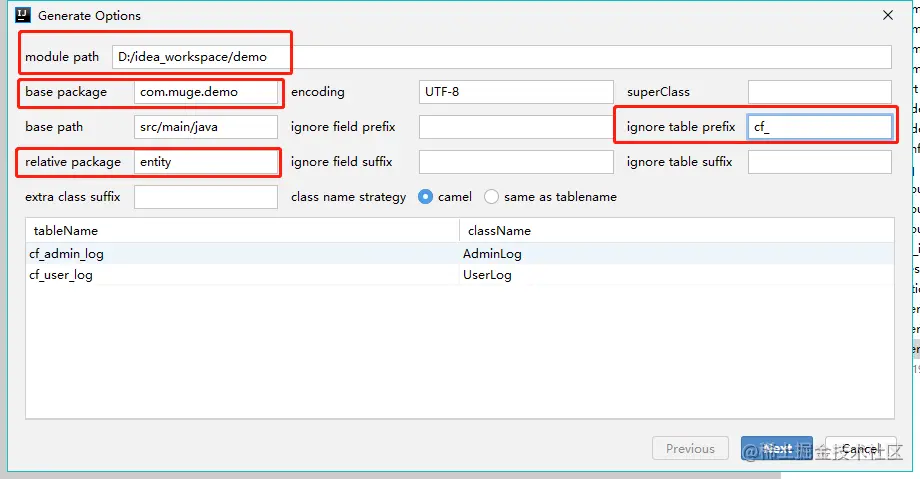The width and height of the screenshot is (920, 479).
Task: Click the ignore field prefix input
Action: click(x=516, y=127)
